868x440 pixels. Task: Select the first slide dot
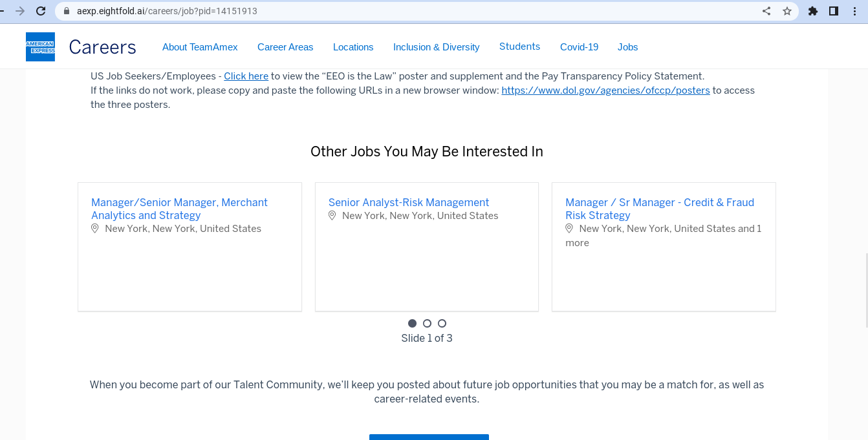412,324
